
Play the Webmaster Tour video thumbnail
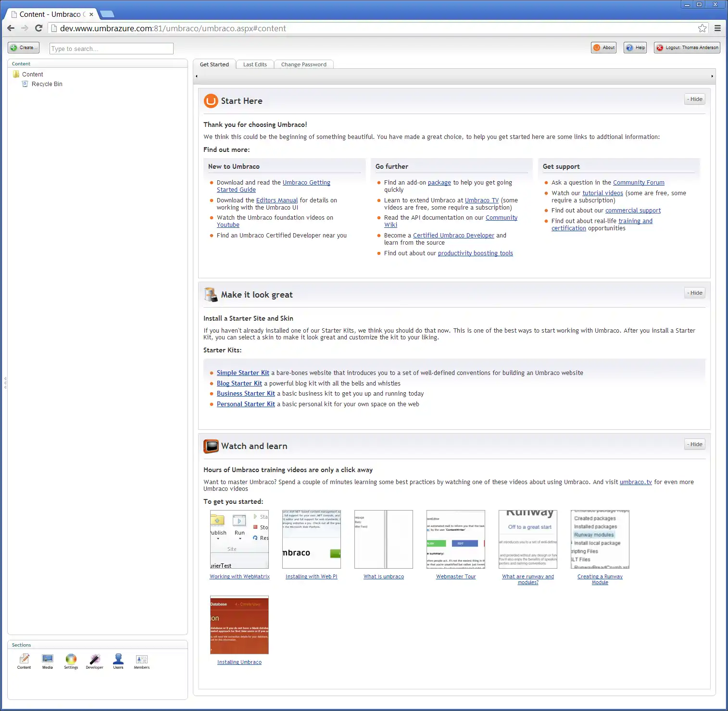click(456, 539)
